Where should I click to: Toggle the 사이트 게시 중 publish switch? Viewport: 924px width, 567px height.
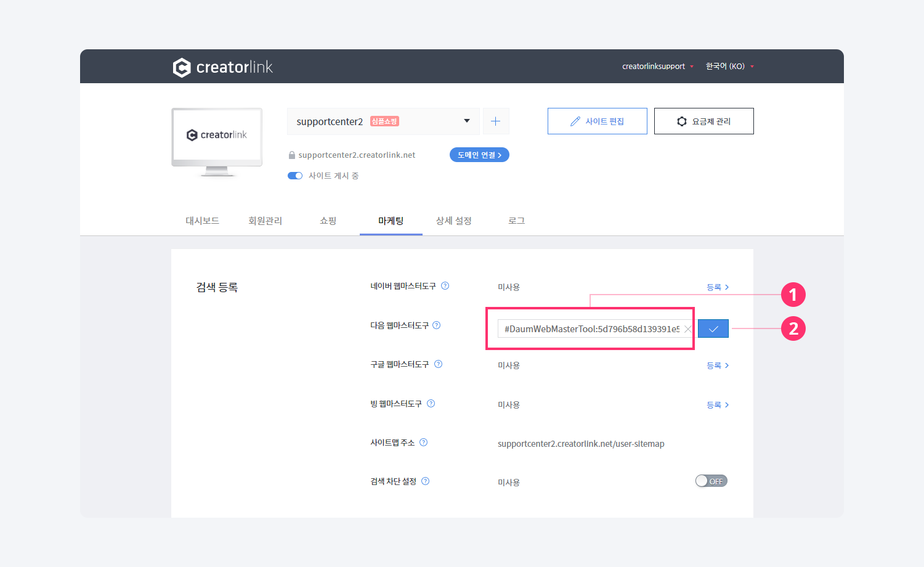tap(295, 176)
